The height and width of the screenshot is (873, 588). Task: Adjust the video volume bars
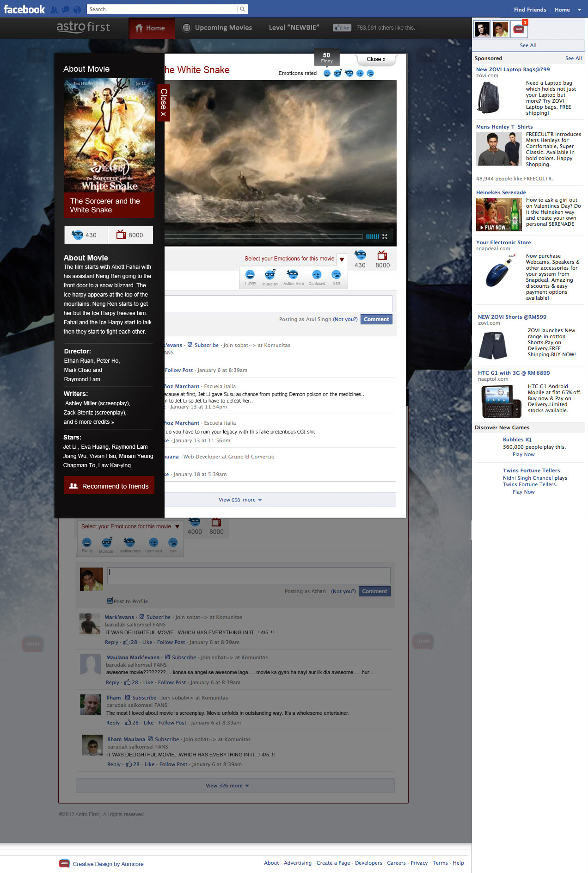(373, 236)
